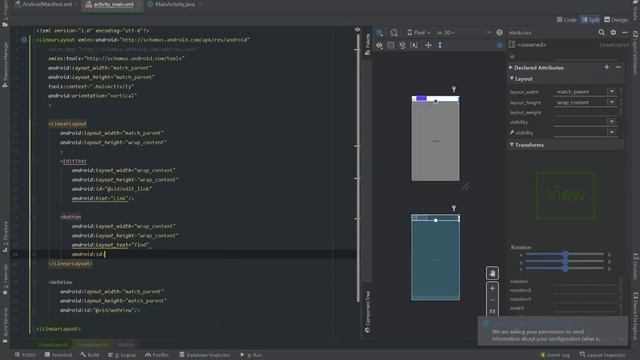Open Attributes panel settings gear

(613, 32)
